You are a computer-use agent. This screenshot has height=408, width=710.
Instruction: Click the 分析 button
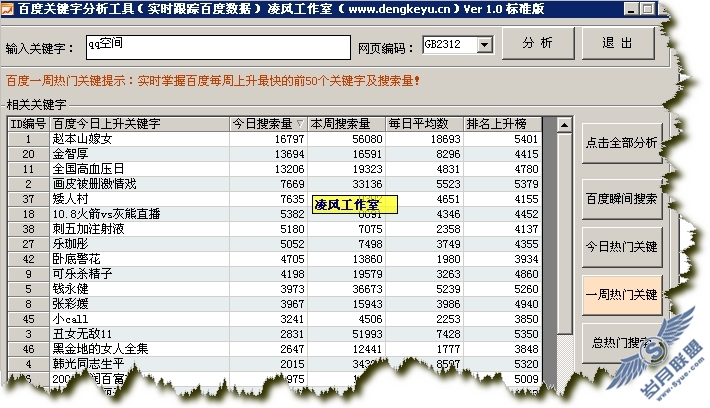(538, 43)
